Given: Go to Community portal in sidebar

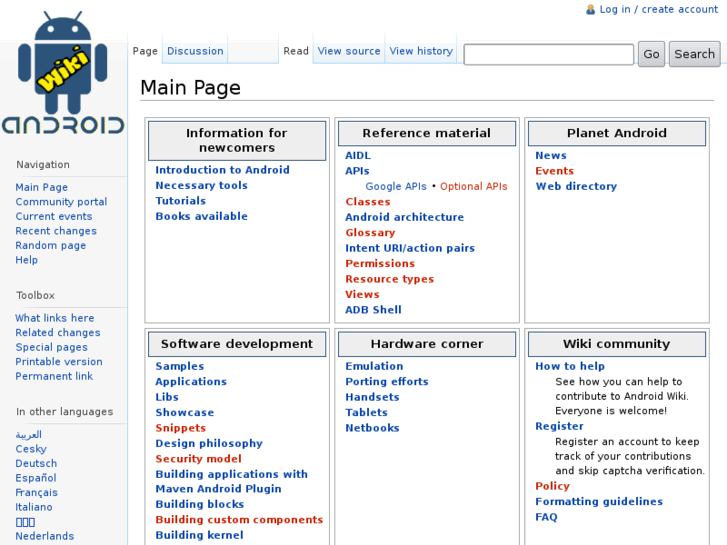Looking at the screenshot, I should 61,202.
